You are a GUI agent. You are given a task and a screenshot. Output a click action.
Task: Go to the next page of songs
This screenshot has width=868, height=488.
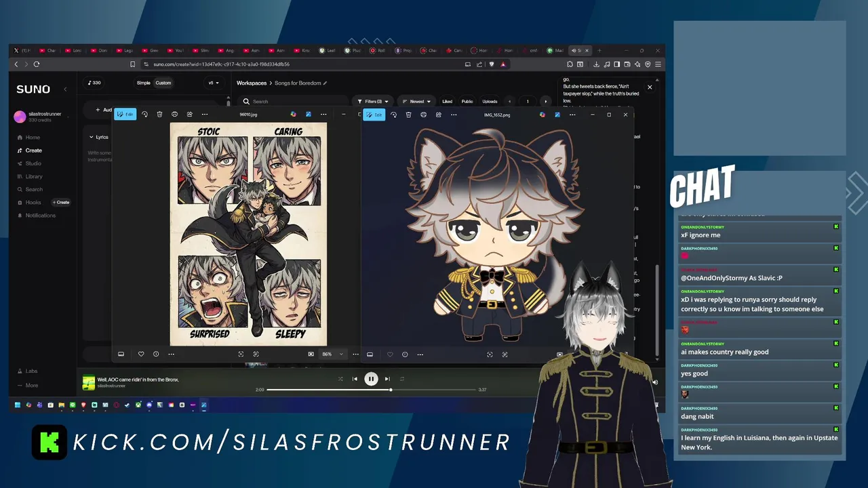546,101
